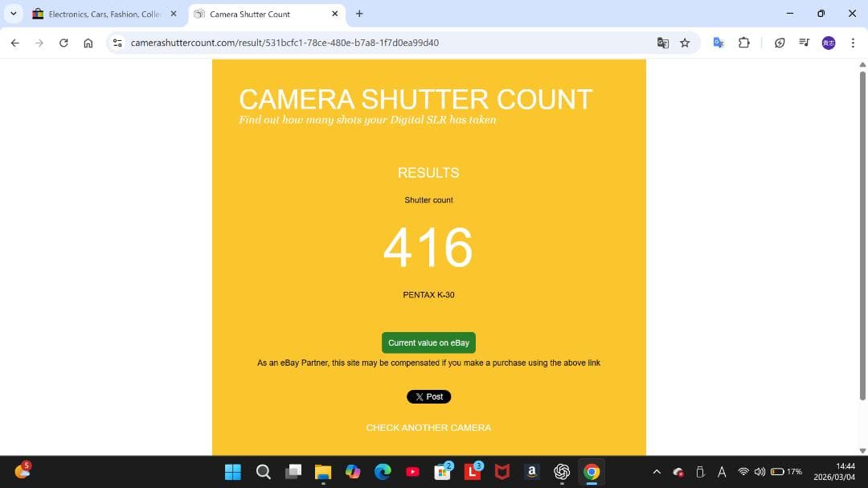Close the Electronics, Cars, Fashion tab
The width and height of the screenshot is (868, 488).
(x=174, y=14)
